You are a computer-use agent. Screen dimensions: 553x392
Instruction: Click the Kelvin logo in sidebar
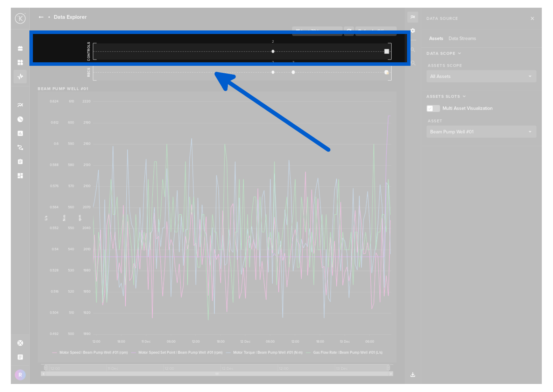pyautogui.click(x=20, y=18)
